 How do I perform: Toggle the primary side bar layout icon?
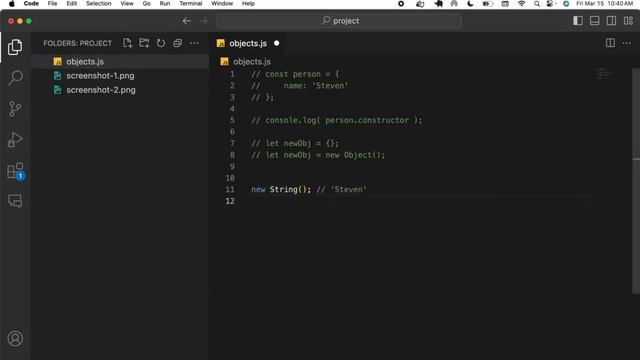click(x=578, y=21)
